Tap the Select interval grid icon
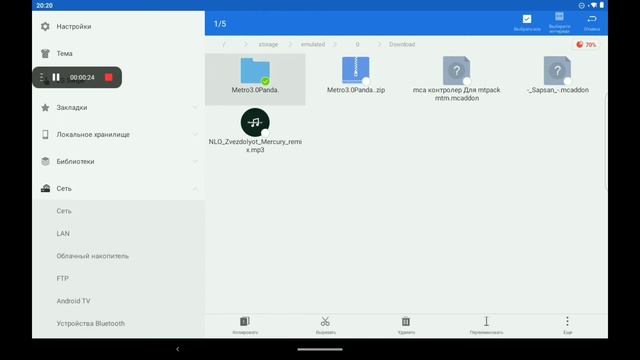640x360 pixels. tap(559, 17)
